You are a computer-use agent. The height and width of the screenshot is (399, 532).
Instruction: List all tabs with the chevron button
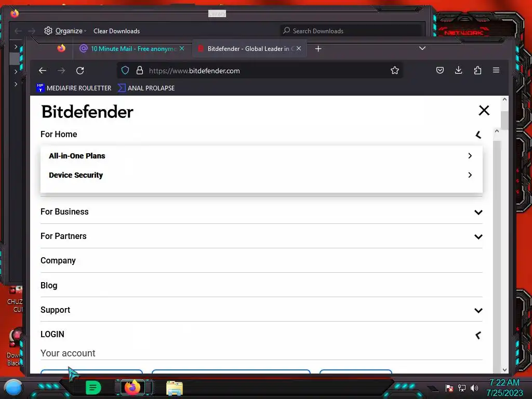click(x=422, y=48)
